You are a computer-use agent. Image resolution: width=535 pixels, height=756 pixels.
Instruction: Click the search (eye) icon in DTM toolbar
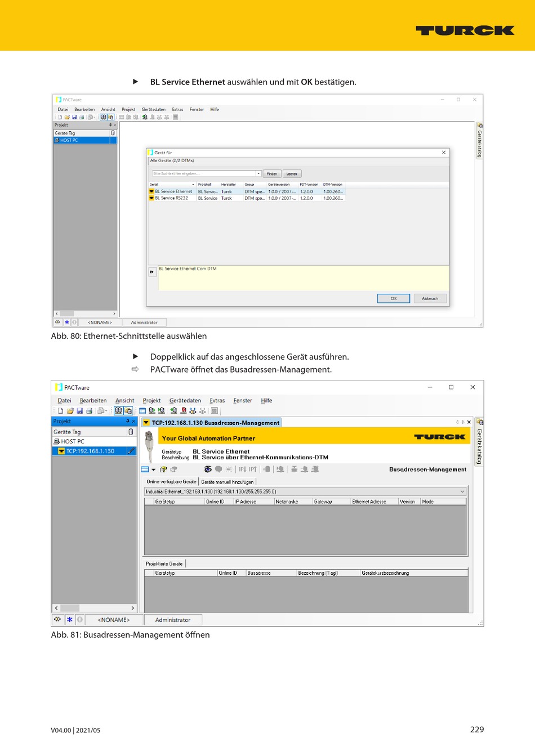pyautogui.click(x=208, y=469)
